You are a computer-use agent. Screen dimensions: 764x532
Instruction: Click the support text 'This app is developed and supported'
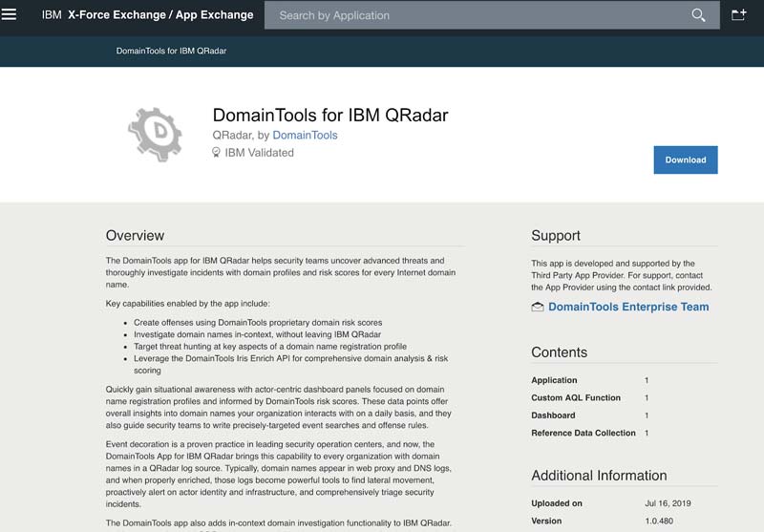[622, 275]
